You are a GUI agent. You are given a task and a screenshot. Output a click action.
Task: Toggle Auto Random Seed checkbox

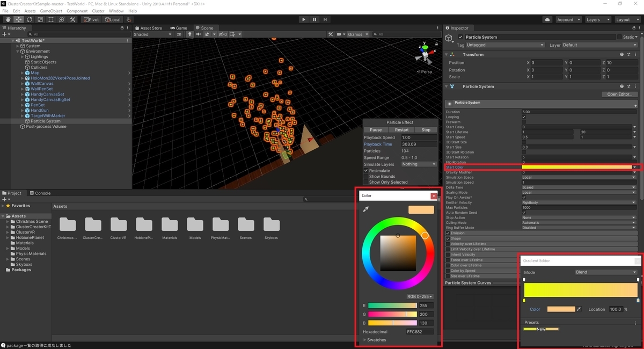tap(524, 213)
